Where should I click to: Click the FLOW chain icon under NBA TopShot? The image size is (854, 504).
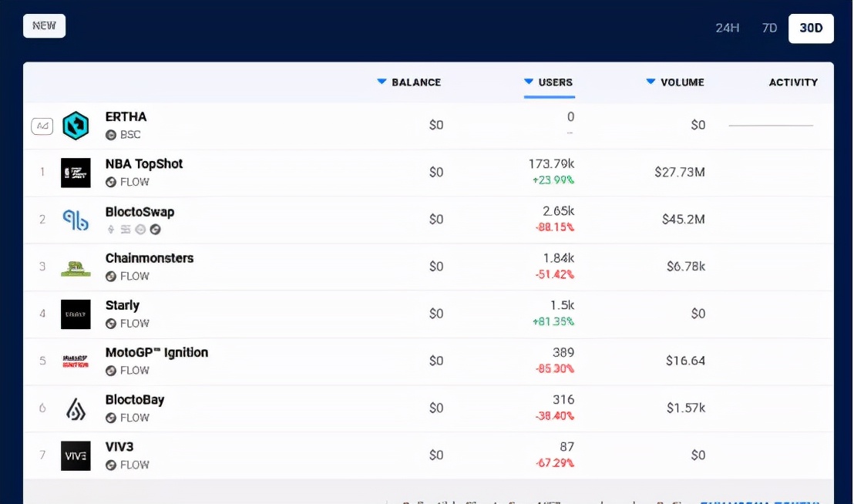[111, 183]
